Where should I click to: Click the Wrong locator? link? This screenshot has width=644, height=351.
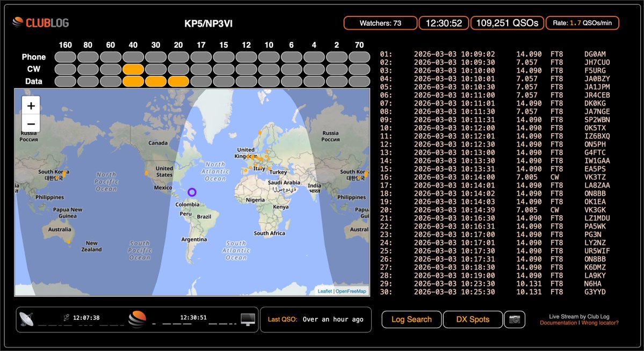pos(600,323)
